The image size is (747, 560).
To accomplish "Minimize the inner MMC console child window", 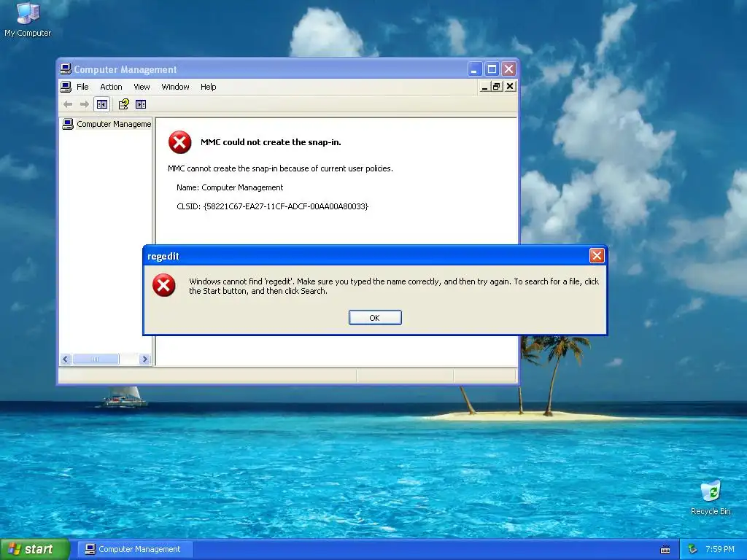I will coord(484,86).
